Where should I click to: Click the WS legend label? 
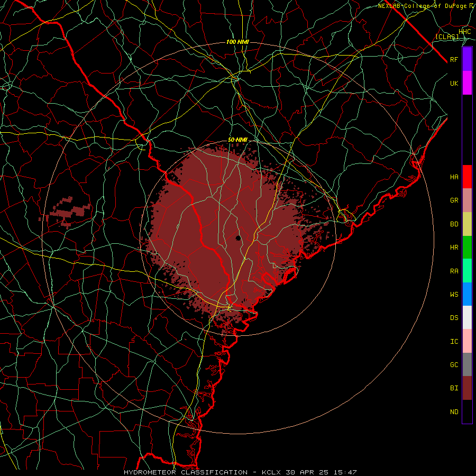pyautogui.click(x=454, y=295)
